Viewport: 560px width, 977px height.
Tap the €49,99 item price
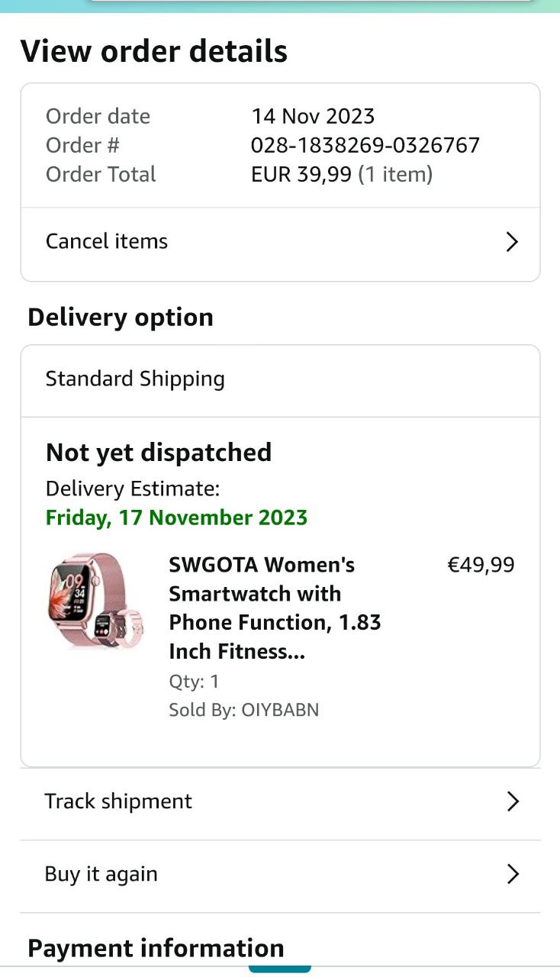(481, 566)
